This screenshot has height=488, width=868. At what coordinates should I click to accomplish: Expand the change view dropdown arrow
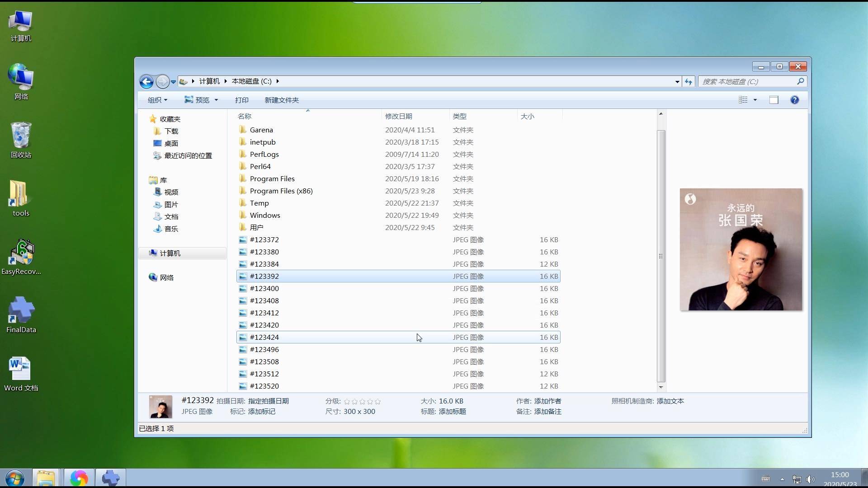[755, 100]
